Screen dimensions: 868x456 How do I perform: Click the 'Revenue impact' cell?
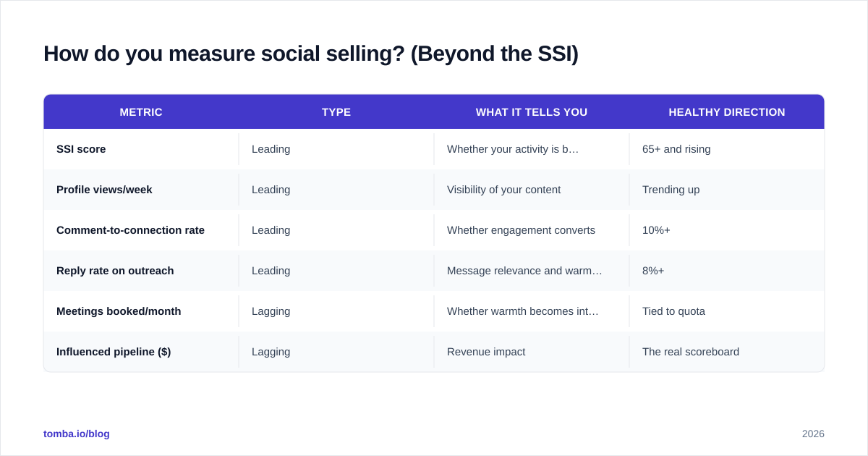[x=532, y=352]
